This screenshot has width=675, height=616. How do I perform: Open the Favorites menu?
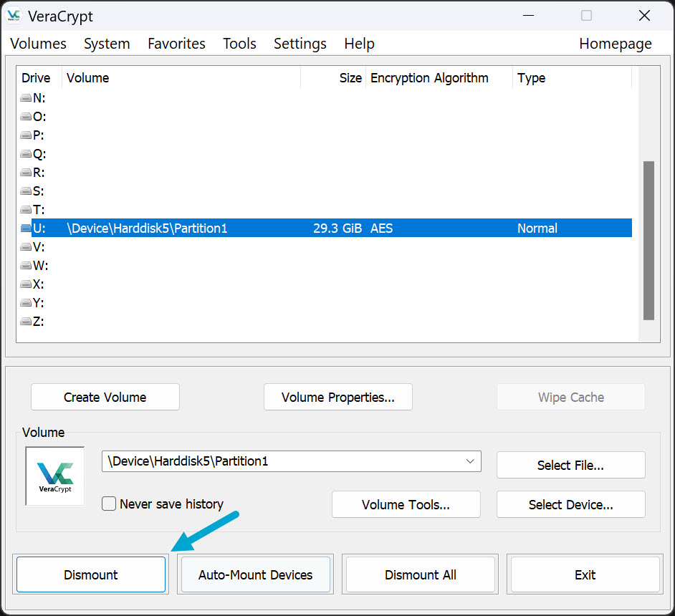coord(176,44)
